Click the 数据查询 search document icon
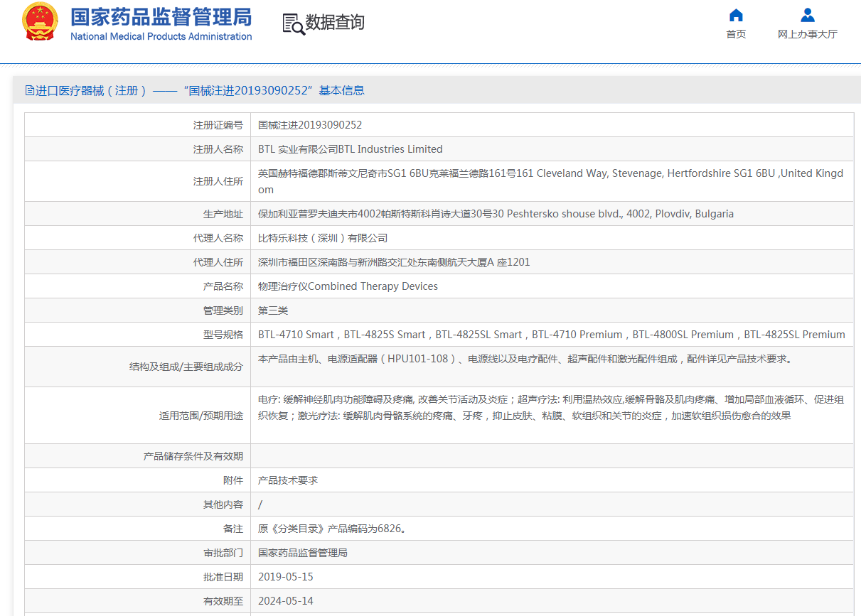Image resolution: width=861 pixels, height=616 pixels. click(293, 23)
